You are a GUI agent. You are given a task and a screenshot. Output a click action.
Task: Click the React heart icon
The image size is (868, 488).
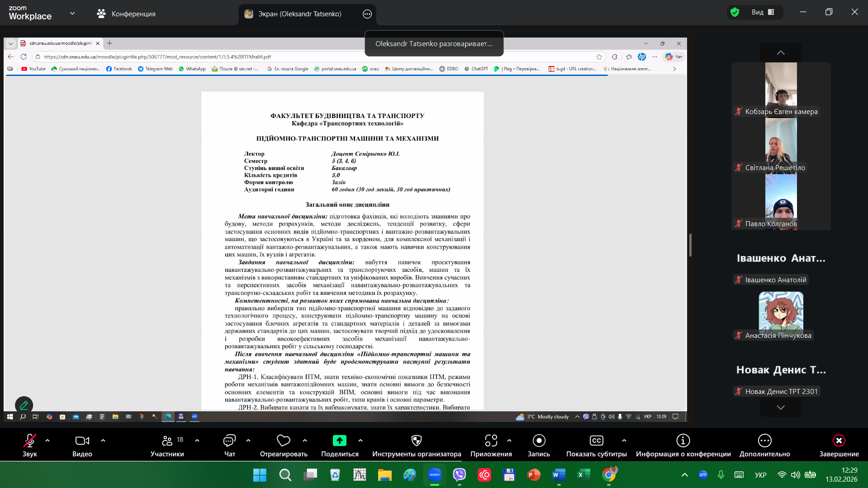pos(283,441)
